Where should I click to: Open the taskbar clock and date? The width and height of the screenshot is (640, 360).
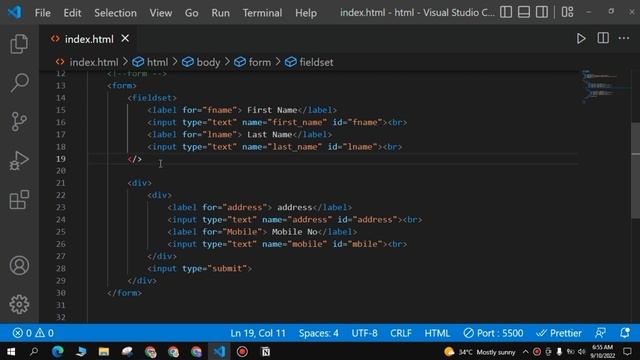coord(602,351)
